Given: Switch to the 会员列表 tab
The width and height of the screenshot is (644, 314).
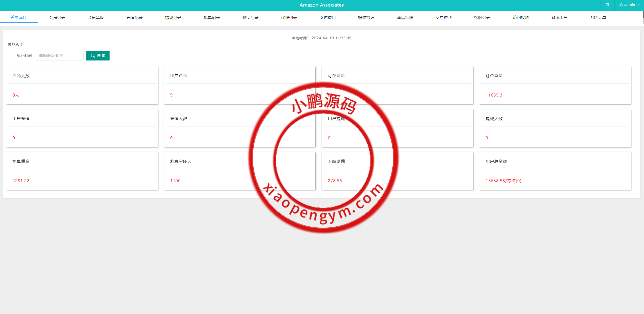Looking at the screenshot, I should (57, 17).
